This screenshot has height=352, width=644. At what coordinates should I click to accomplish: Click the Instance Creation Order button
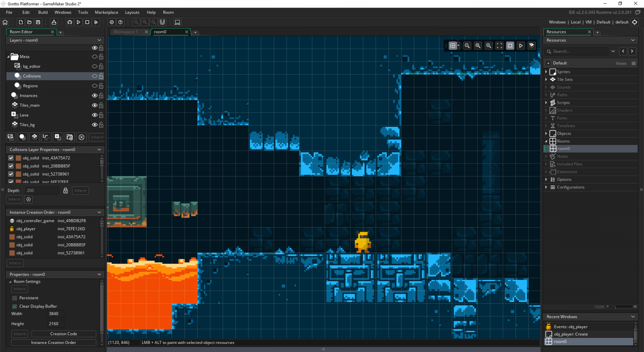point(54,343)
